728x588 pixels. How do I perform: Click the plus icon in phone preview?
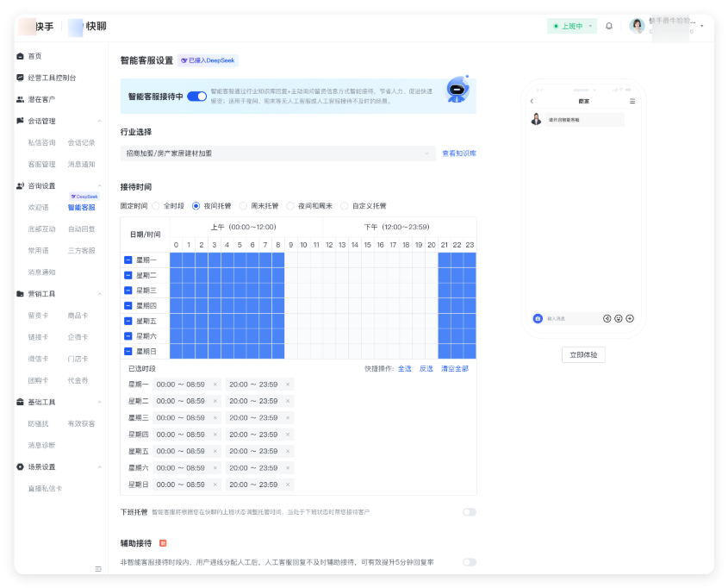point(630,318)
